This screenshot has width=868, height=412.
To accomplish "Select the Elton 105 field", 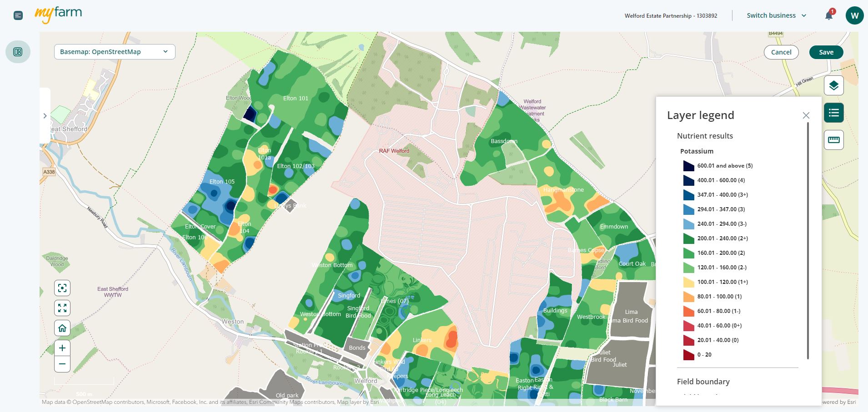I will [x=222, y=181].
